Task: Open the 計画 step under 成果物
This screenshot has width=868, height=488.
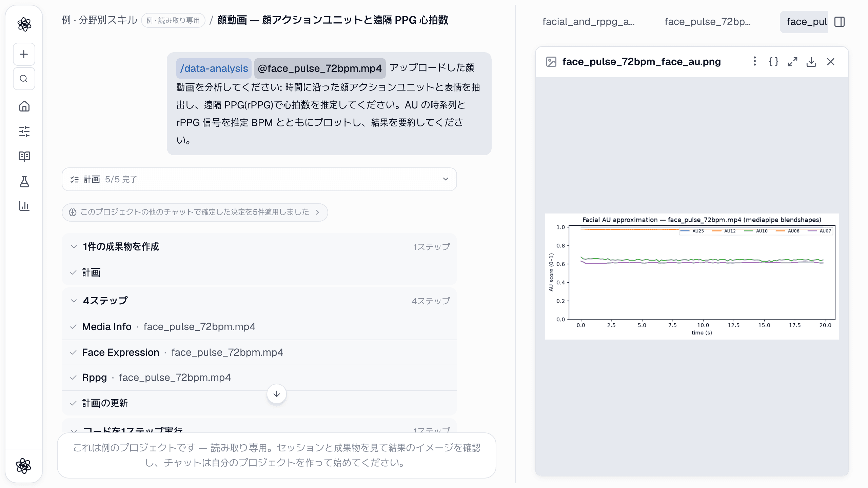Action: pyautogui.click(x=259, y=272)
